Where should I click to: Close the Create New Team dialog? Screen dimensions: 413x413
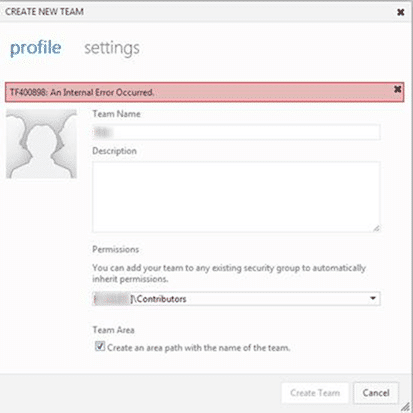401,12
